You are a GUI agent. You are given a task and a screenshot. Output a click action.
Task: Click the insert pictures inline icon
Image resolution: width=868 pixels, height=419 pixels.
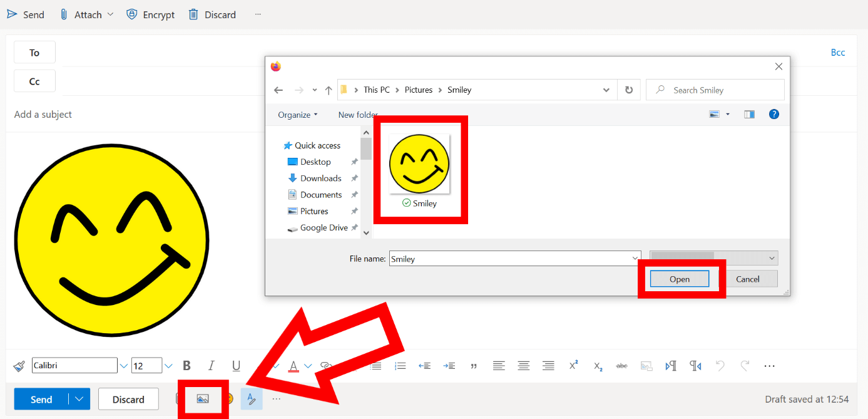(x=203, y=398)
